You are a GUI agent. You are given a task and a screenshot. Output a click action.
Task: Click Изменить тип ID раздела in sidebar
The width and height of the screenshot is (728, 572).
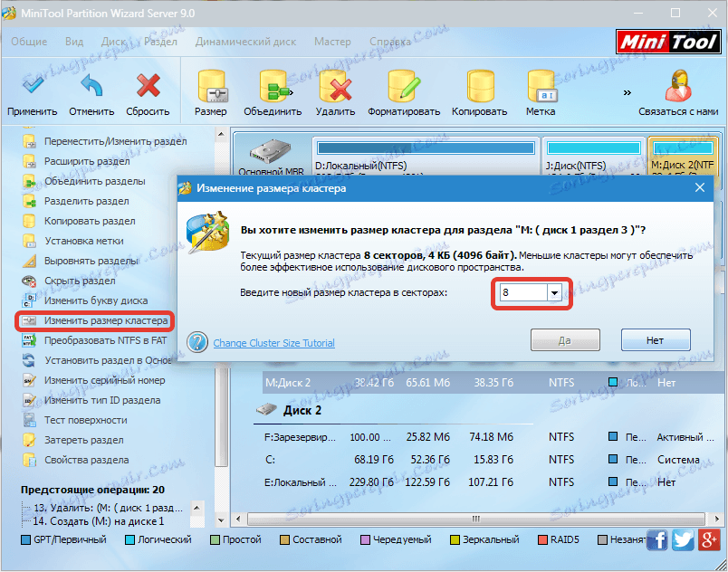[x=91, y=401]
